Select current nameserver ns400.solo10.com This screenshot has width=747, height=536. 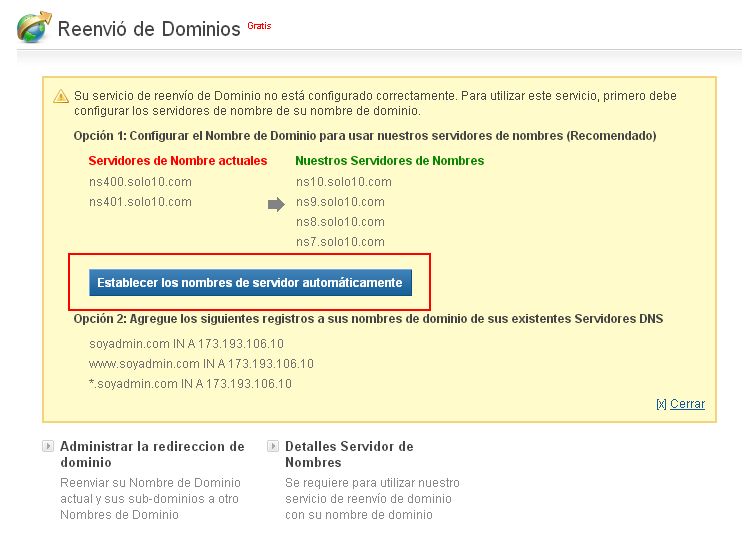point(140,182)
